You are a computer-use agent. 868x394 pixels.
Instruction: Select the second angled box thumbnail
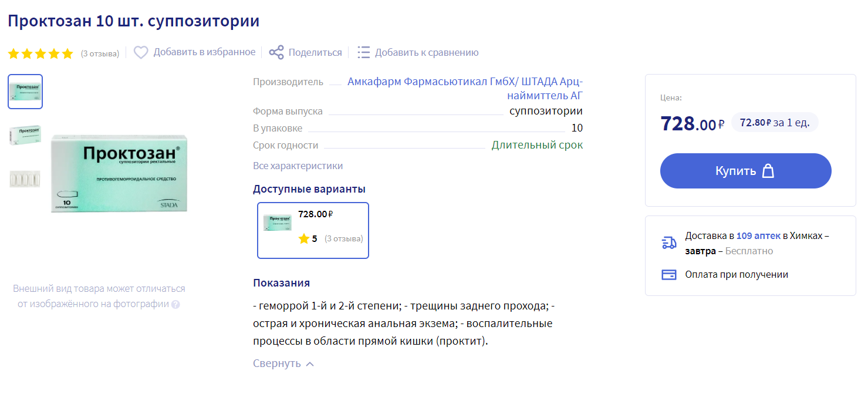(x=25, y=135)
